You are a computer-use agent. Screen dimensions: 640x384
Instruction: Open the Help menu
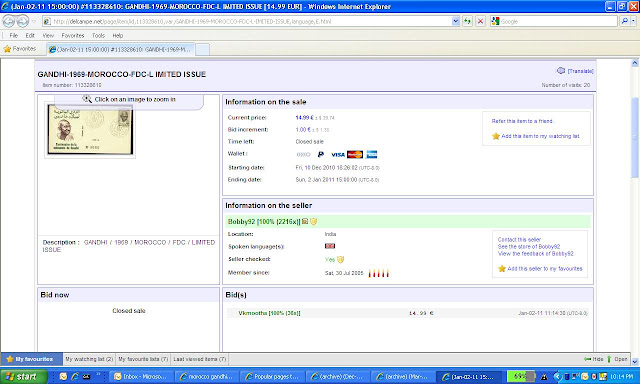(118, 36)
